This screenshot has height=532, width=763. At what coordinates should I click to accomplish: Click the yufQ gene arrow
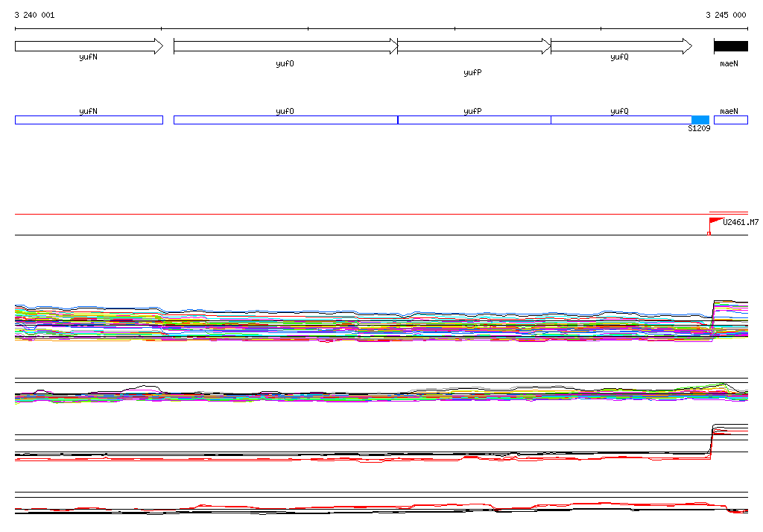coord(621,46)
